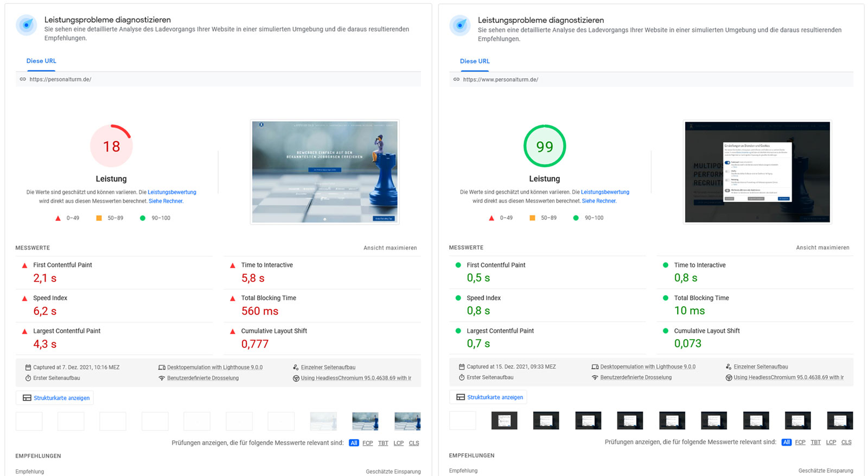The height and width of the screenshot is (476, 868).
Task: Click the right panel diagnose performance icon
Action: (x=460, y=26)
